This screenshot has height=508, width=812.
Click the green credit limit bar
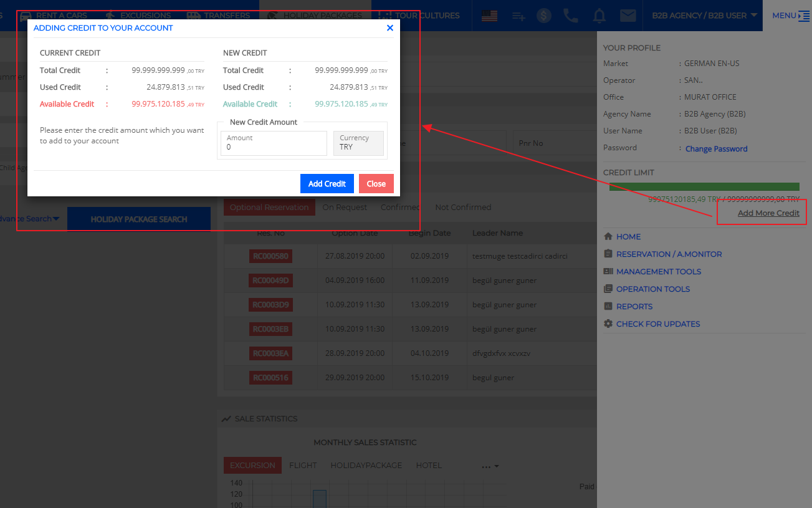(704, 187)
